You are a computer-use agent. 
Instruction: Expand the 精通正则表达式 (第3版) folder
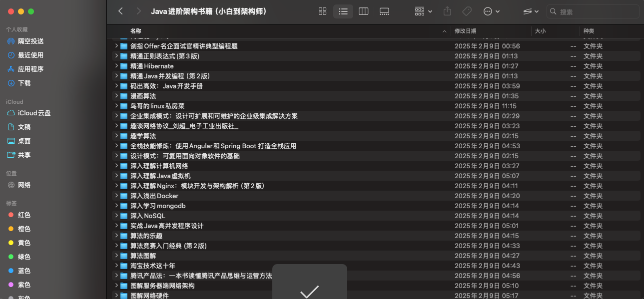116,56
